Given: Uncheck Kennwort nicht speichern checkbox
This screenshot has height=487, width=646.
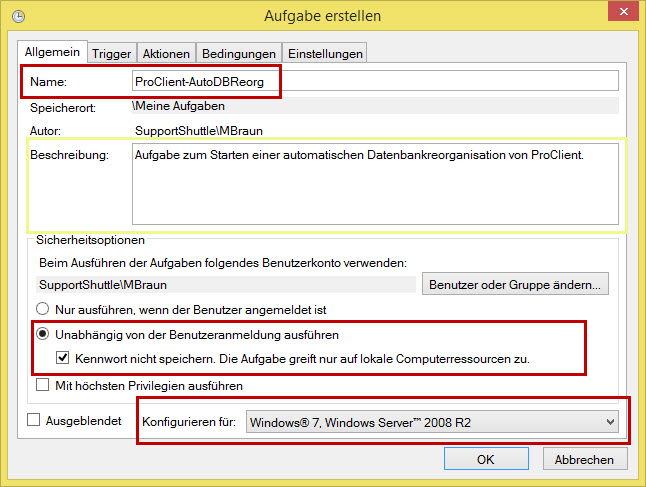Looking at the screenshot, I should coord(63,358).
